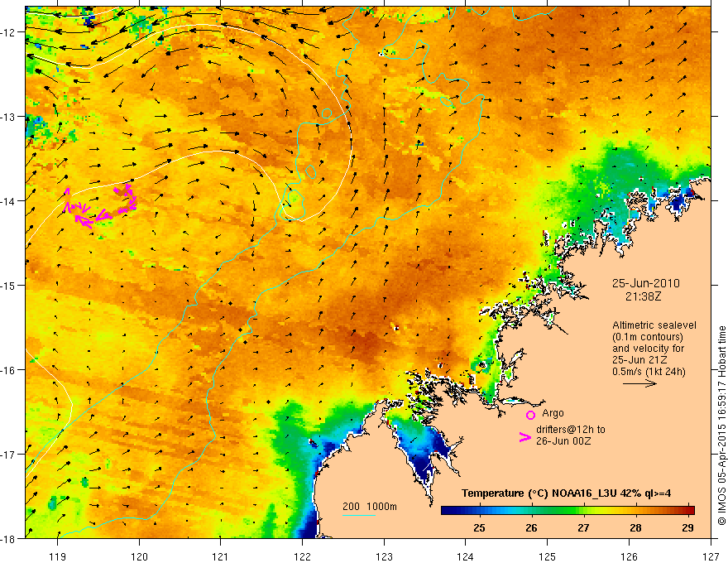Image resolution: width=728 pixels, height=563 pixels.
Task: Click the 0.5m/s velocity scale arrow
Action: 639,383
